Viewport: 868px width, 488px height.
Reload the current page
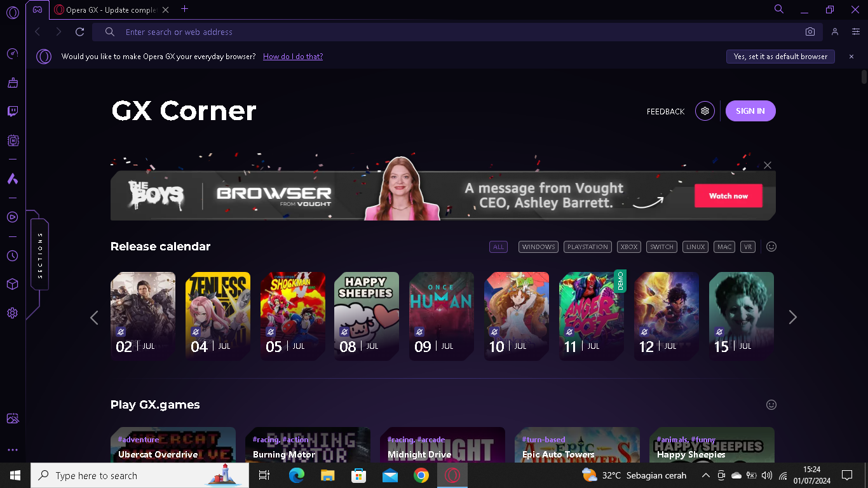click(x=79, y=32)
